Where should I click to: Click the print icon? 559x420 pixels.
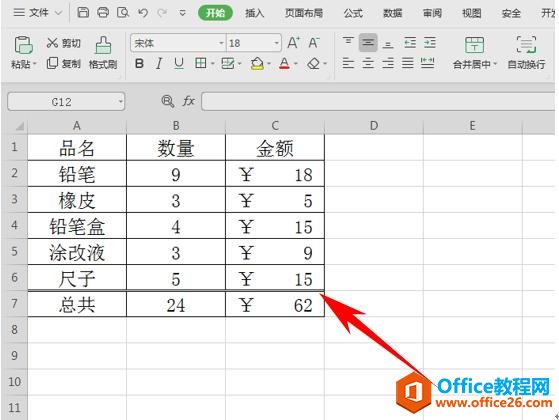tap(103, 13)
